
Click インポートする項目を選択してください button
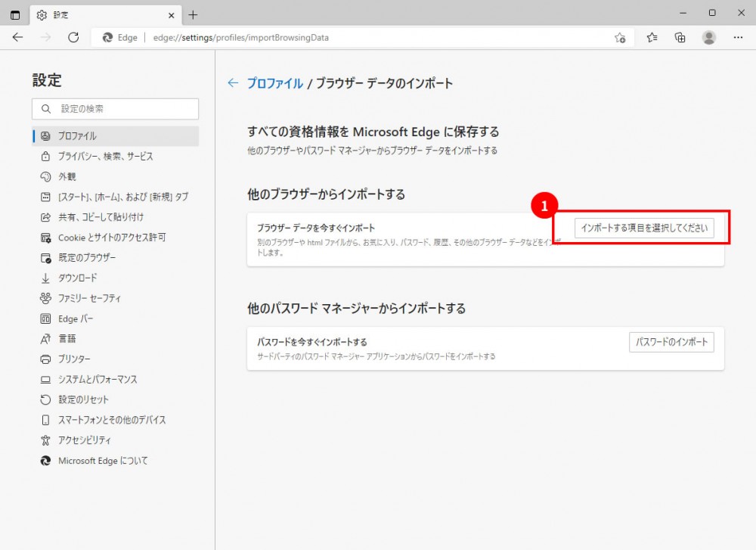644,228
